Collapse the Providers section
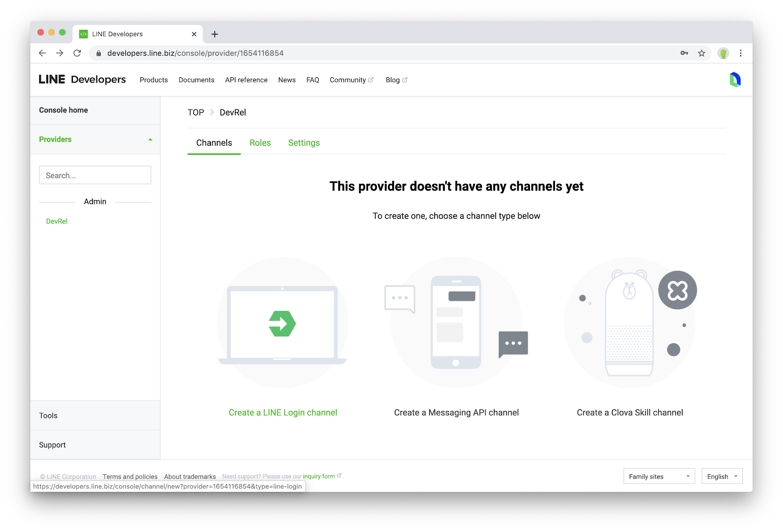The image size is (783, 532). pyautogui.click(x=95, y=139)
